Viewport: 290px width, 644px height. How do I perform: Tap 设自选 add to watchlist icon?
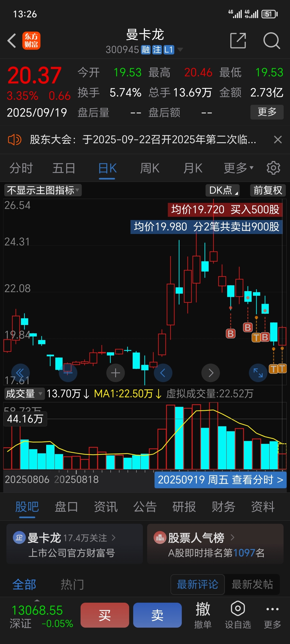coord(238,615)
